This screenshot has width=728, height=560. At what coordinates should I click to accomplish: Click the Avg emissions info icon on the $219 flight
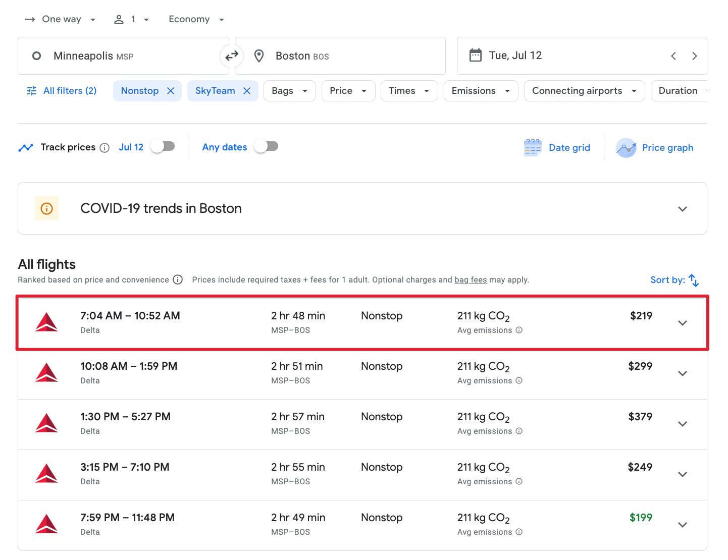pyautogui.click(x=519, y=330)
